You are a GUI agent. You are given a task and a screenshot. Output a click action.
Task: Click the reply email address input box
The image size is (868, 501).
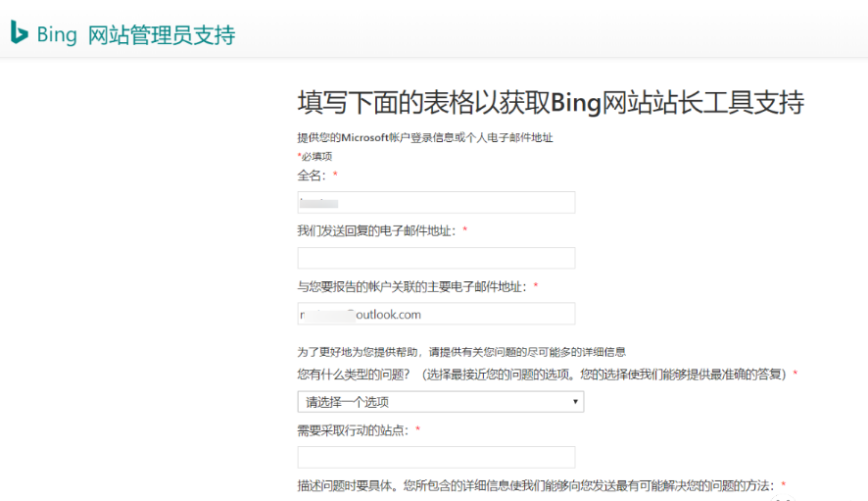click(x=436, y=258)
